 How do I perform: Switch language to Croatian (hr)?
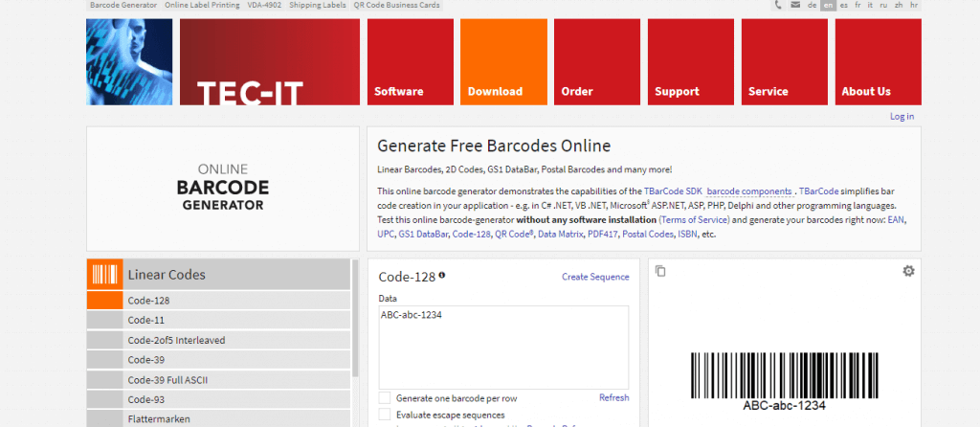pyautogui.click(x=914, y=5)
